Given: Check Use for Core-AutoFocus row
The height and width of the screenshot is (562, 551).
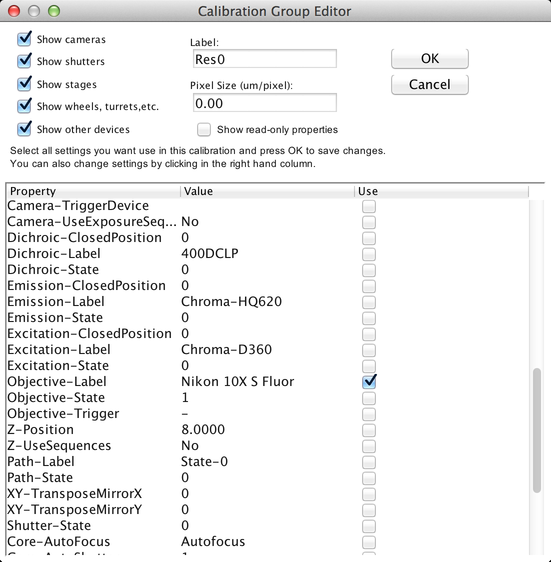Looking at the screenshot, I should (369, 542).
